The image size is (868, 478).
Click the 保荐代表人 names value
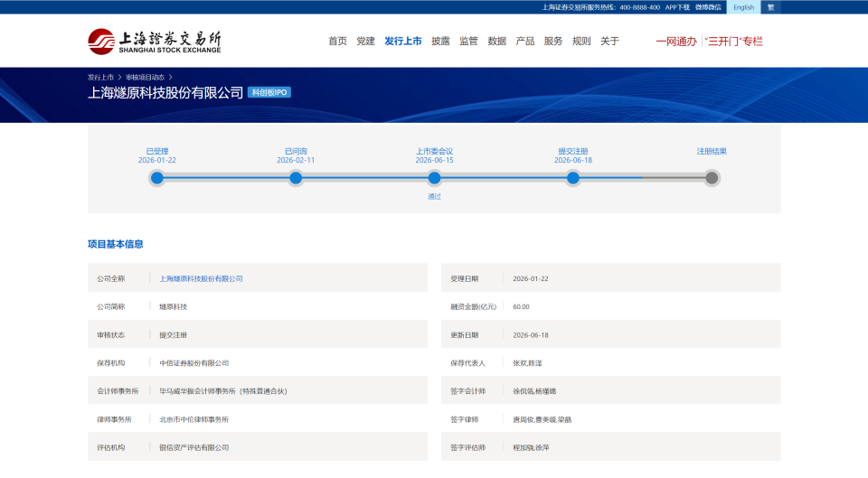[527, 363]
